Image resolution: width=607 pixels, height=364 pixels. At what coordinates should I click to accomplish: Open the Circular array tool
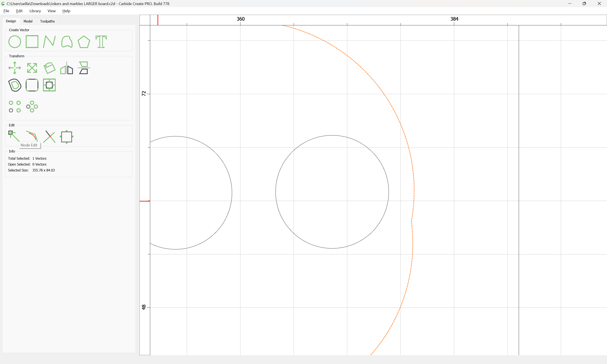[x=32, y=107]
